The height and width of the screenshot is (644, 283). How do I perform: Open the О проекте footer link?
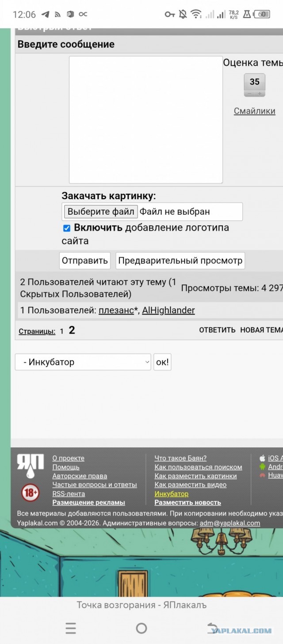68,458
